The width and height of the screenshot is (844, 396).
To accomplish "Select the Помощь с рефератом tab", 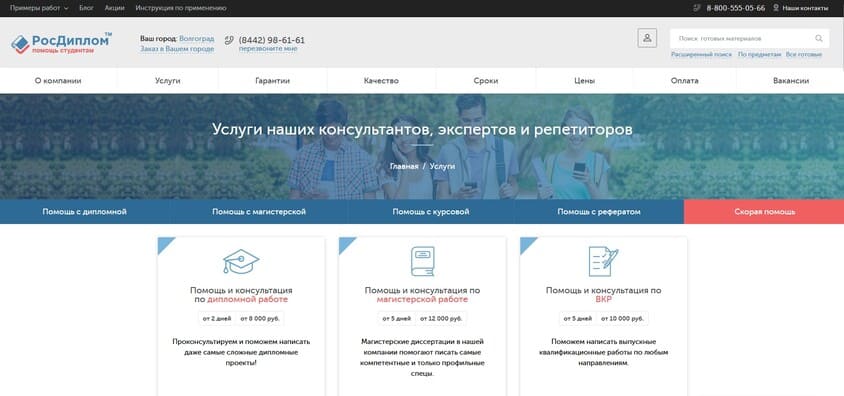I will pyautogui.click(x=599, y=211).
